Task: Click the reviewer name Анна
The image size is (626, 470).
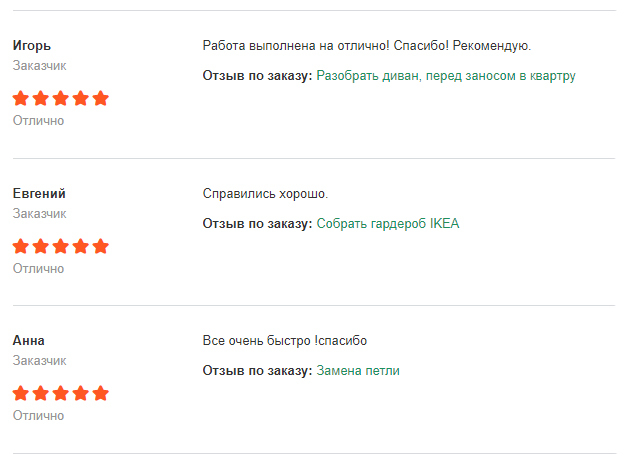Action: [x=29, y=340]
